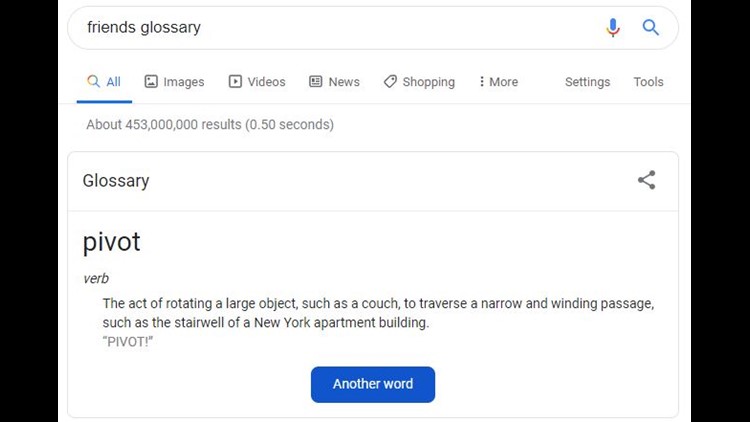Click the Glossary card title
Viewport: 750px width, 422px height.
[116, 181]
